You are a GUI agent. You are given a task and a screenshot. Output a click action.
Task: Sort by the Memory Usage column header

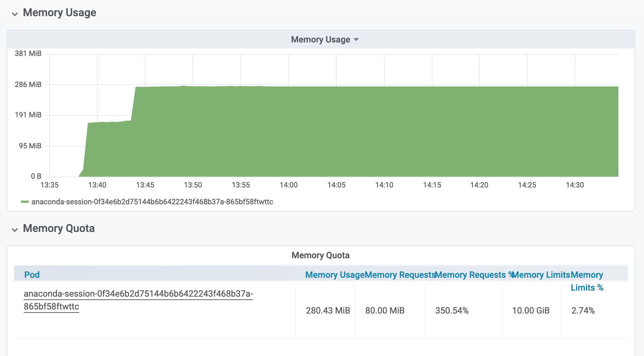(334, 275)
